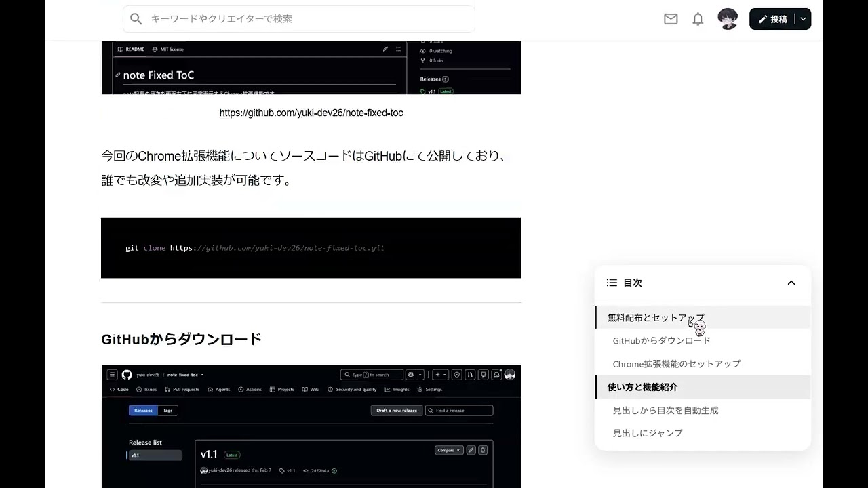Open the mail messages icon

(x=671, y=19)
